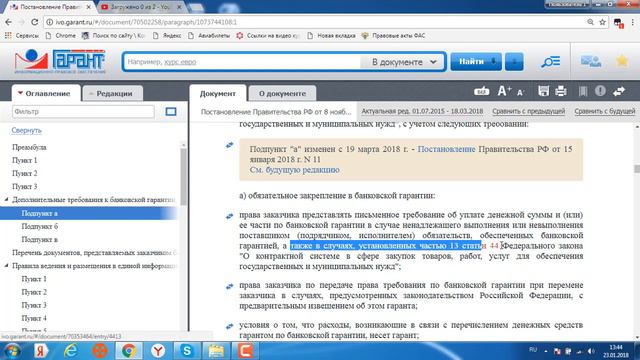Open the user mail account icon
640x360 pixels.
[591, 62]
